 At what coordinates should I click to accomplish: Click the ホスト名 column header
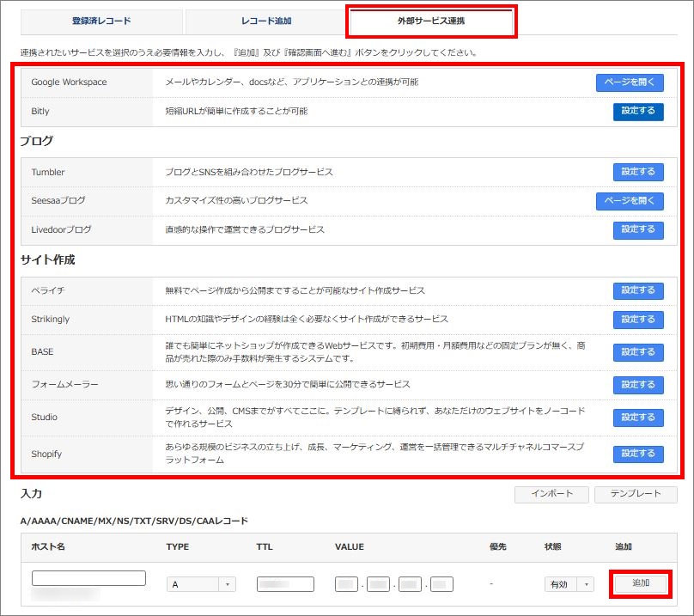click(x=48, y=547)
